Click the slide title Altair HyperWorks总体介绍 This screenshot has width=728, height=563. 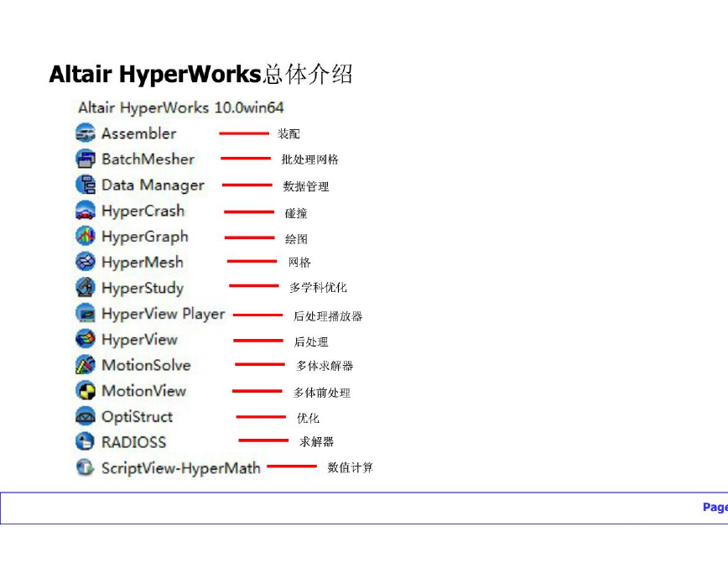coord(200,75)
